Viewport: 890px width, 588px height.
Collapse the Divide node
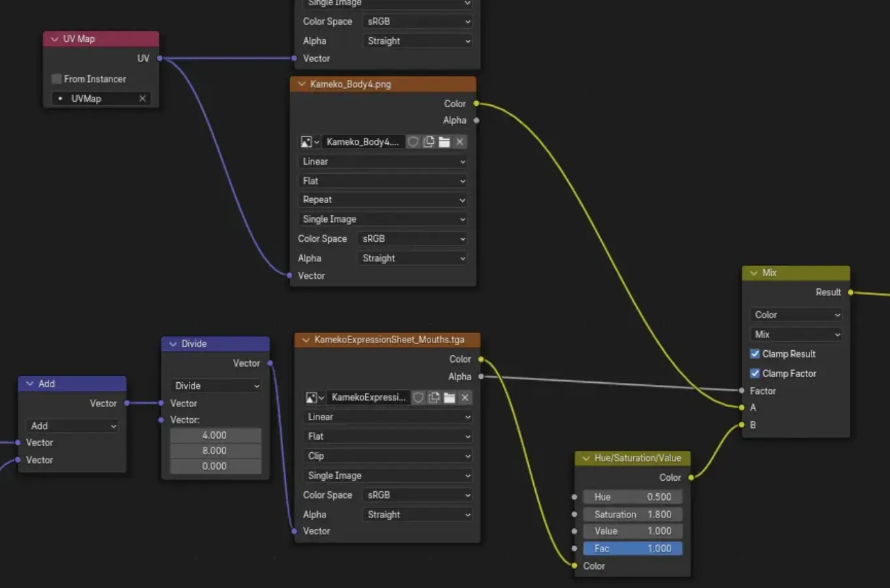point(173,344)
